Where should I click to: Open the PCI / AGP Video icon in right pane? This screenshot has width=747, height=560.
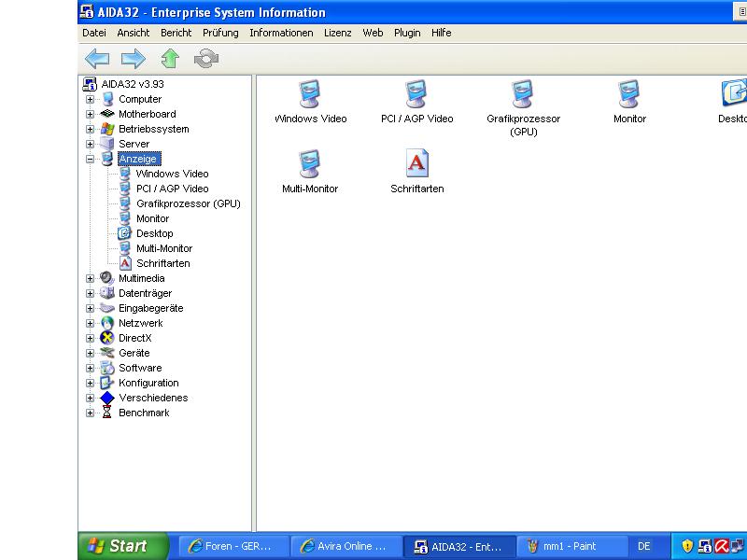click(x=416, y=94)
